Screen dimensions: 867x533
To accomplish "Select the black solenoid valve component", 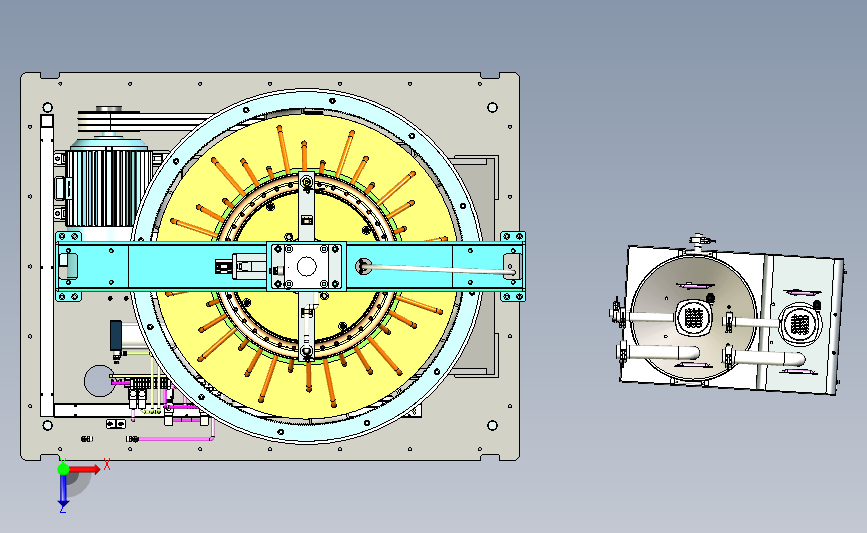I will pyautogui.click(x=116, y=336).
